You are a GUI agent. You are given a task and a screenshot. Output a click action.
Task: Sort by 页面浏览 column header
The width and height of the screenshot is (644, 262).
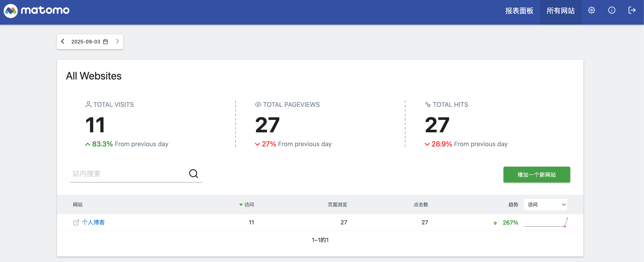click(337, 205)
